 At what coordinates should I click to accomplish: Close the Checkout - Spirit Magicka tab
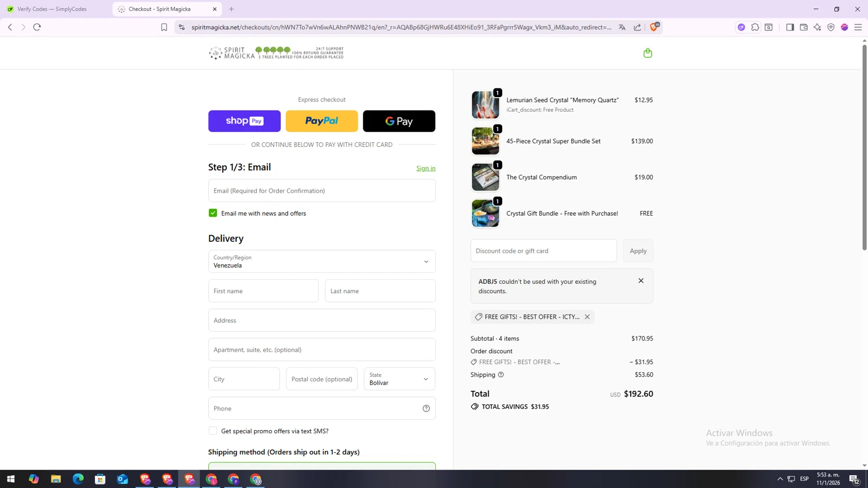[215, 9]
